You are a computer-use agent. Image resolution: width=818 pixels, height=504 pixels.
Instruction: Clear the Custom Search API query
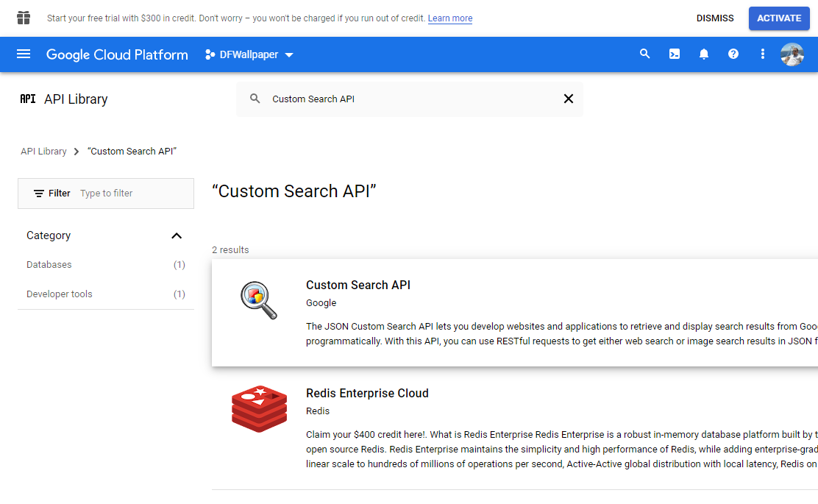point(569,99)
